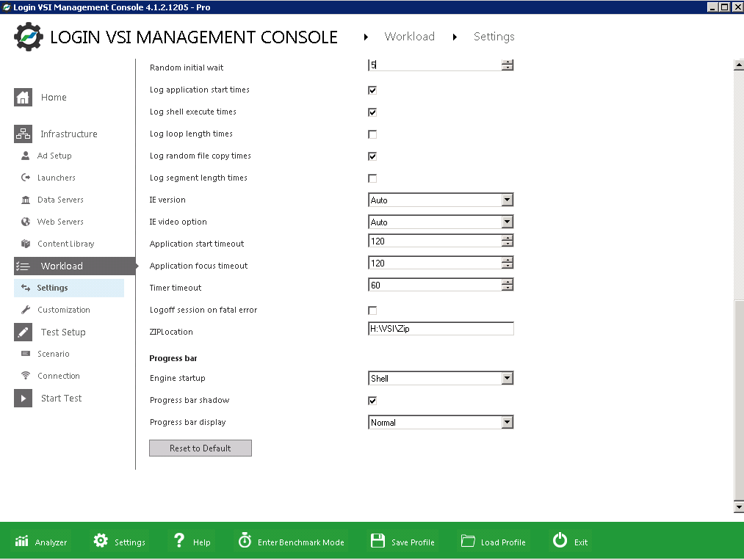This screenshot has width=744, height=560.
Task: Open Scenario page
Action: (54, 354)
